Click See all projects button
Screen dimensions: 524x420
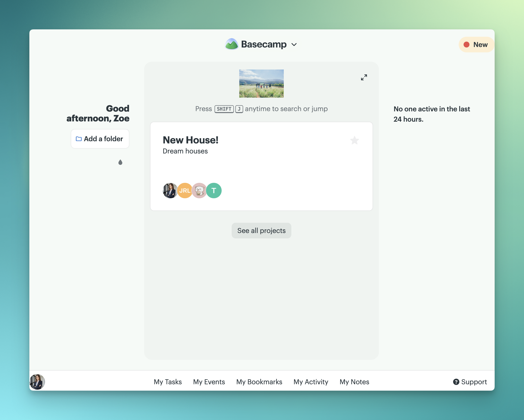261,231
